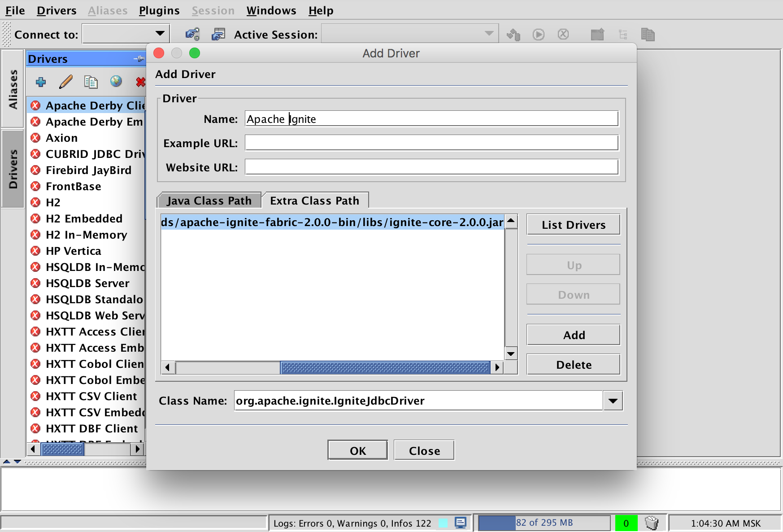The height and width of the screenshot is (532, 783).
Task: Open the Connect to combo box
Action: coord(126,34)
